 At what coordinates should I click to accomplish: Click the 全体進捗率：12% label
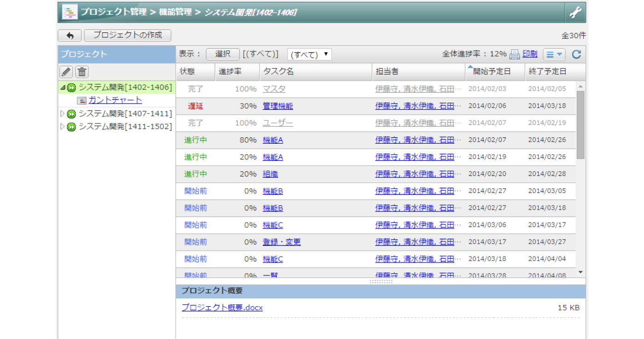pos(474,54)
